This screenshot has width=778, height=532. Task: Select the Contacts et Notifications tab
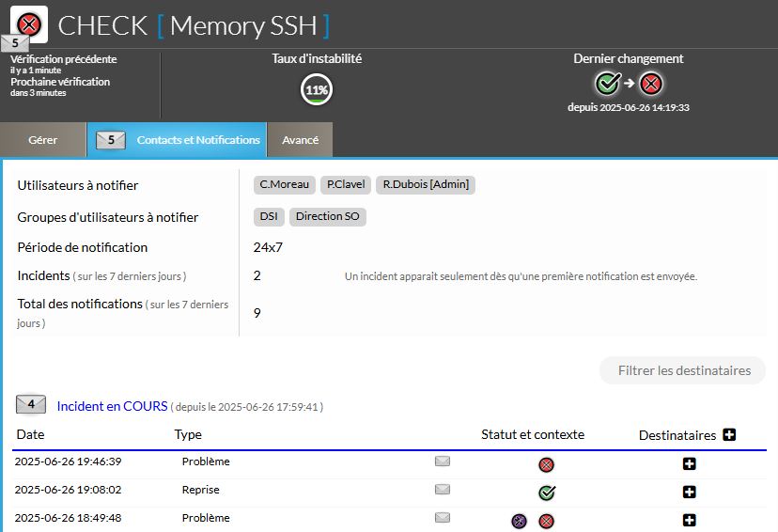pos(178,140)
